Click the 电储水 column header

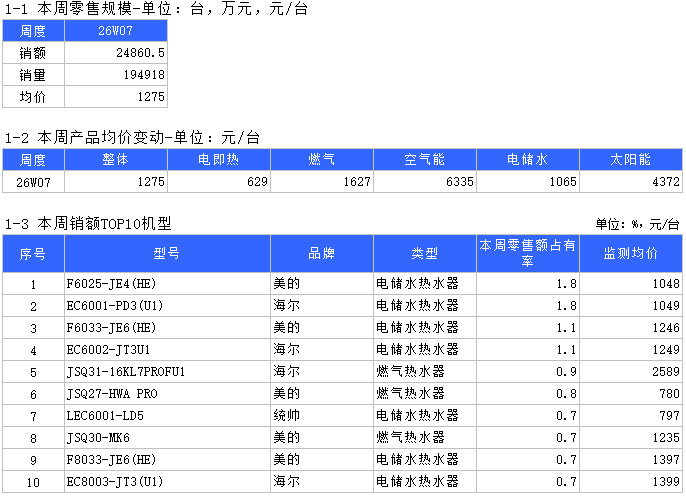527,160
